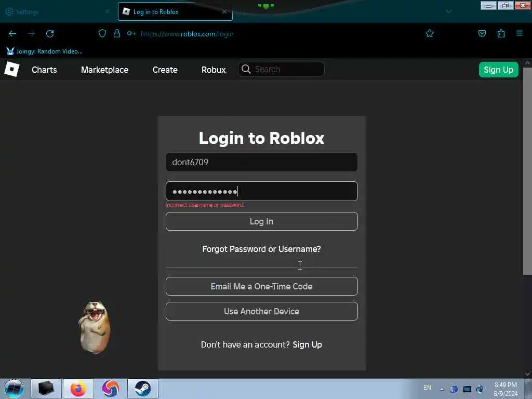Screen dimensions: 532x399
Task: Click the screen display tray icon
Action: tap(467, 389)
